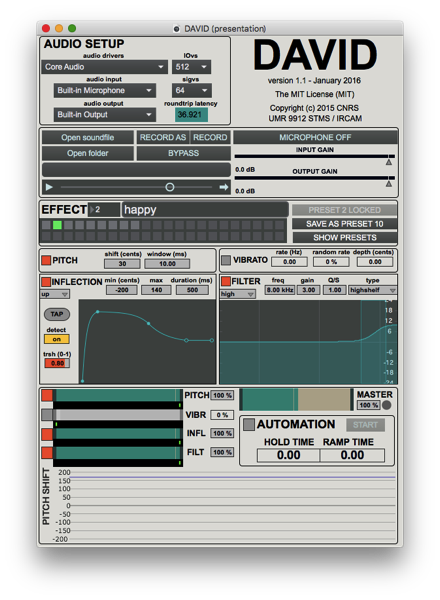
Task: Click the vibrato rate 0.00 field
Action: (x=289, y=262)
